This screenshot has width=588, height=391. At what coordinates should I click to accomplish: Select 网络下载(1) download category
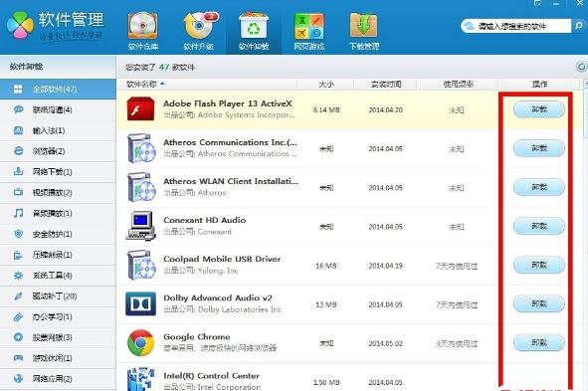tap(58, 172)
